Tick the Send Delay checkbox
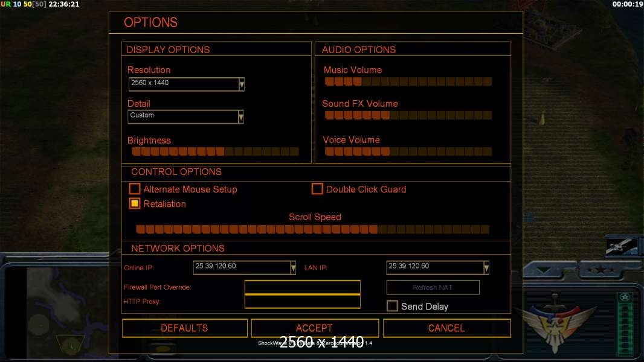The height and width of the screenshot is (362, 644). (x=392, y=306)
